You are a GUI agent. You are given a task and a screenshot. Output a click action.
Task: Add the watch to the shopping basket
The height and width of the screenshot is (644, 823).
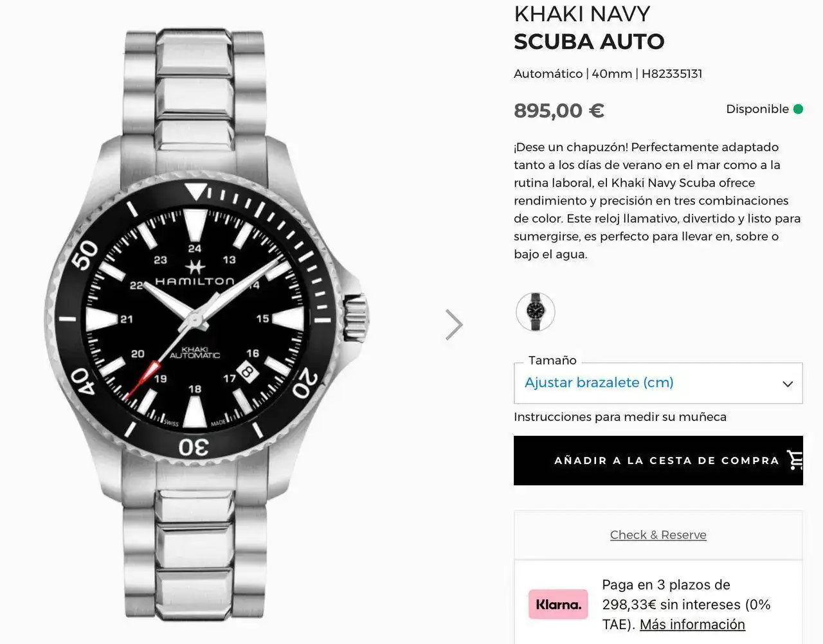[658, 460]
